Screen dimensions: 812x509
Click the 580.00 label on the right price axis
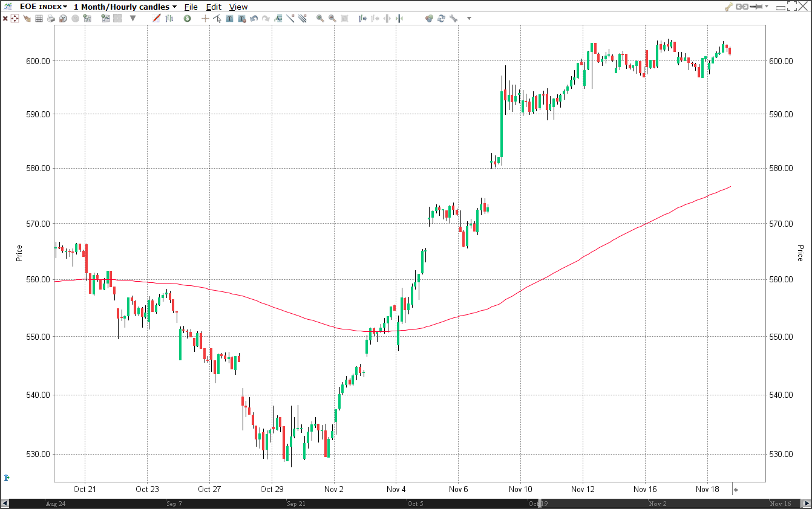point(781,168)
